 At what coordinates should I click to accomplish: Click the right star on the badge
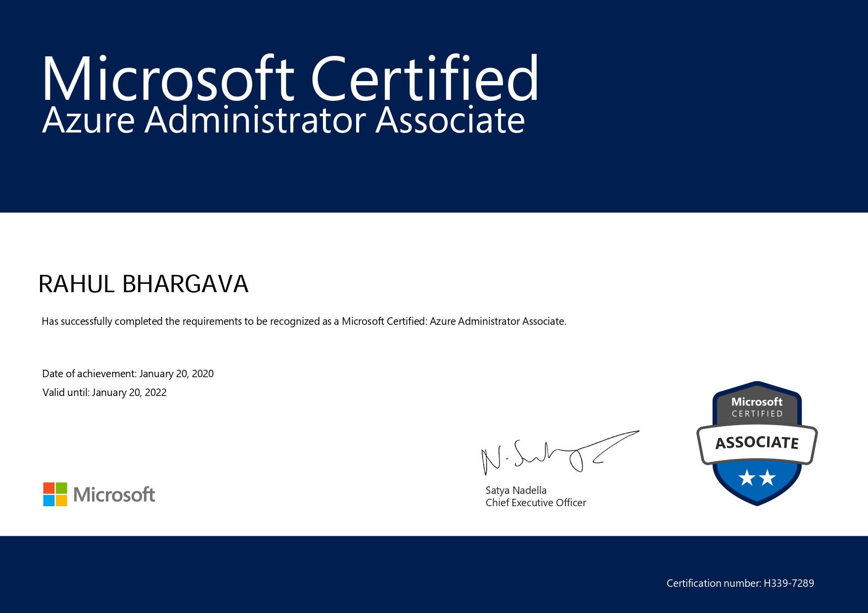pos(767,478)
